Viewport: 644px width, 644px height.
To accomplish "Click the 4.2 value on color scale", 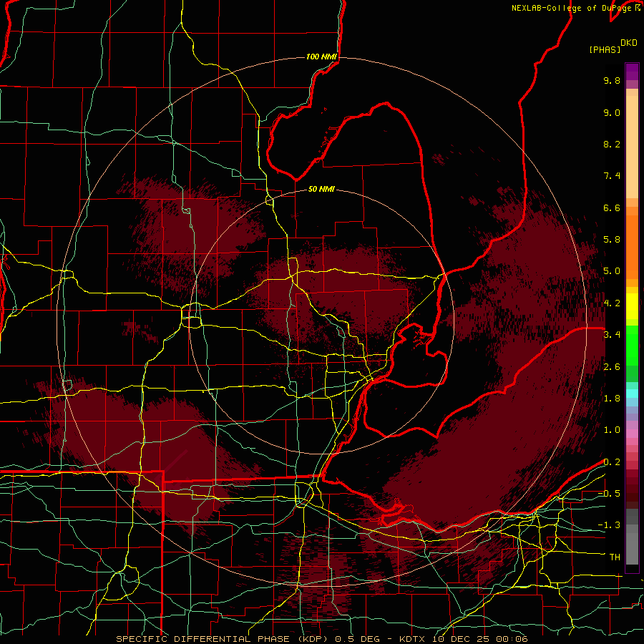I will point(612,303).
